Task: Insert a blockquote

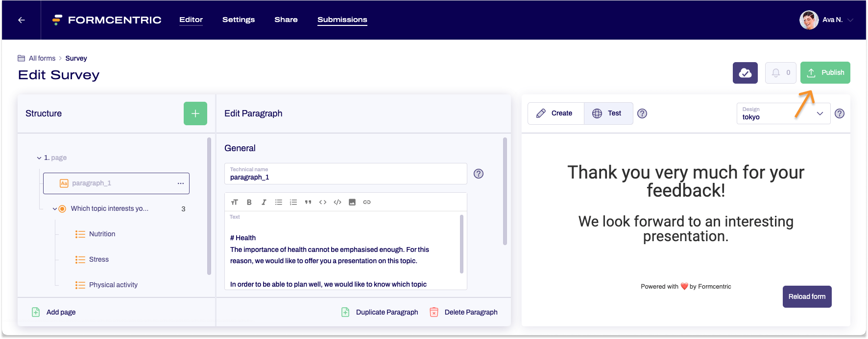Action: (308, 202)
